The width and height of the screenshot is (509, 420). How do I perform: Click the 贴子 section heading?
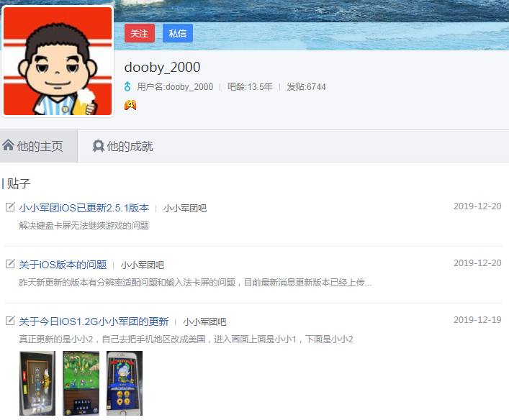(x=19, y=183)
